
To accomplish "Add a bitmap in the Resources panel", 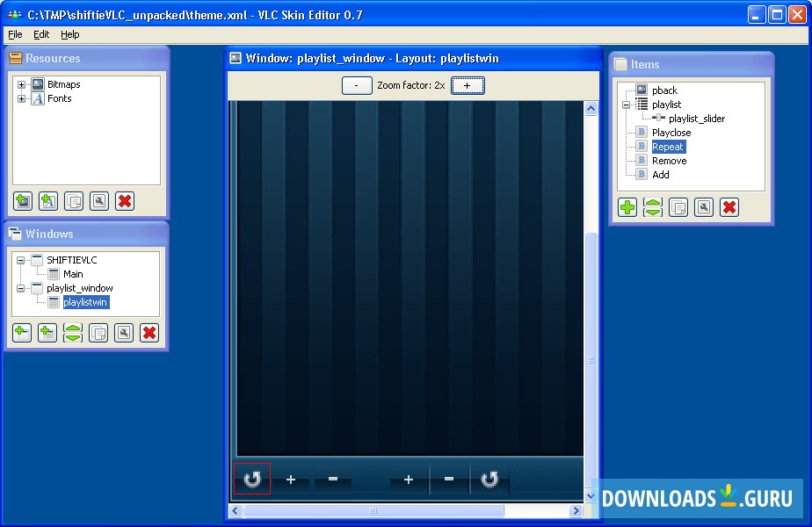I will (x=23, y=201).
